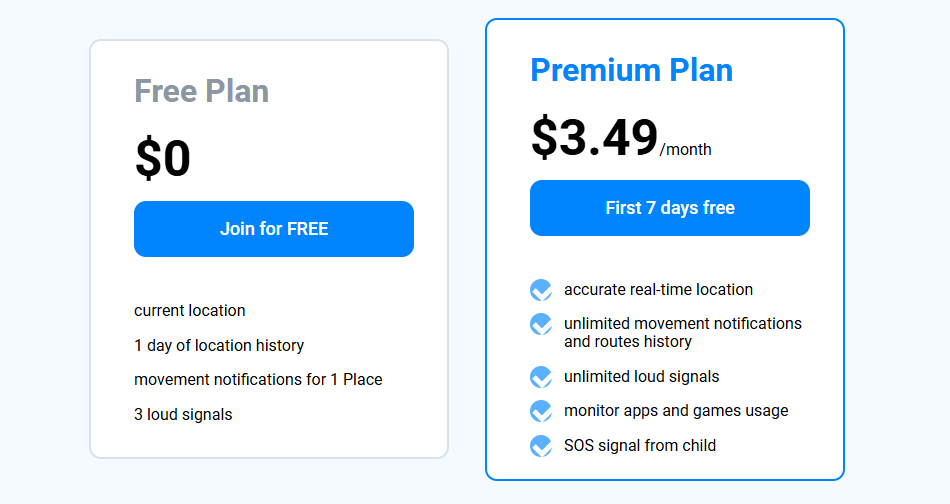
Task: Click the 3 loud signals feature text
Action: (183, 415)
